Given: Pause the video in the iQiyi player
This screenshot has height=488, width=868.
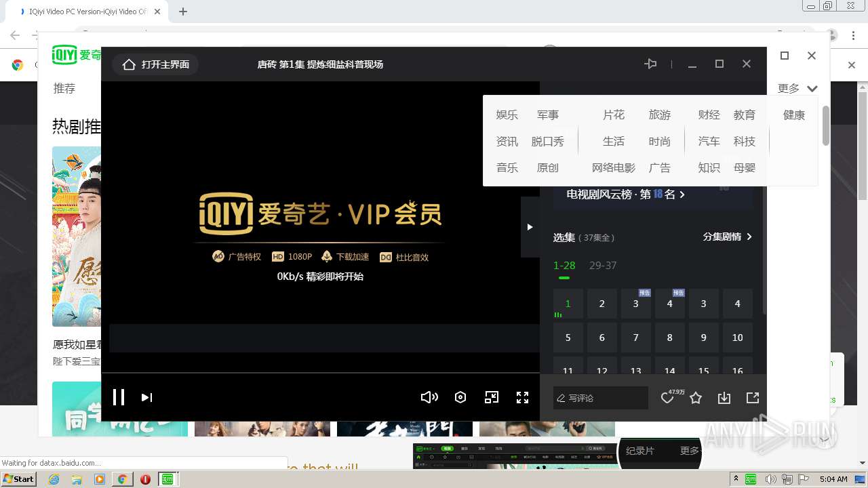Looking at the screenshot, I should (119, 397).
